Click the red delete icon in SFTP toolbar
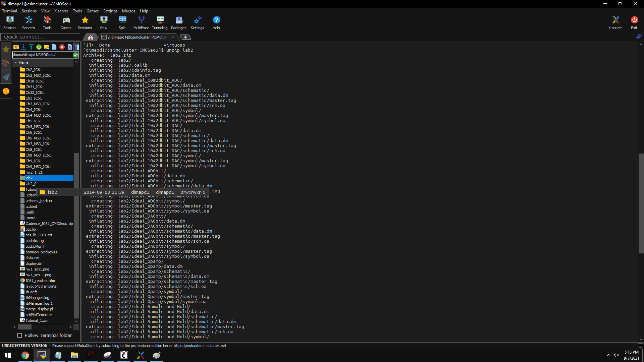This screenshot has width=644, height=362. click(x=62, y=47)
